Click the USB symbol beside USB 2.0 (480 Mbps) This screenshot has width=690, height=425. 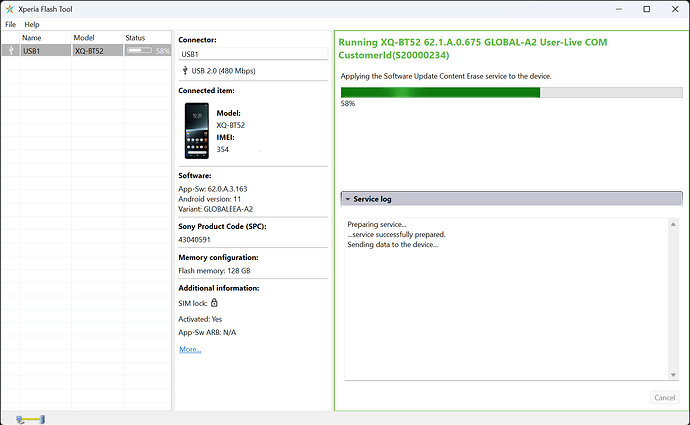(x=185, y=70)
